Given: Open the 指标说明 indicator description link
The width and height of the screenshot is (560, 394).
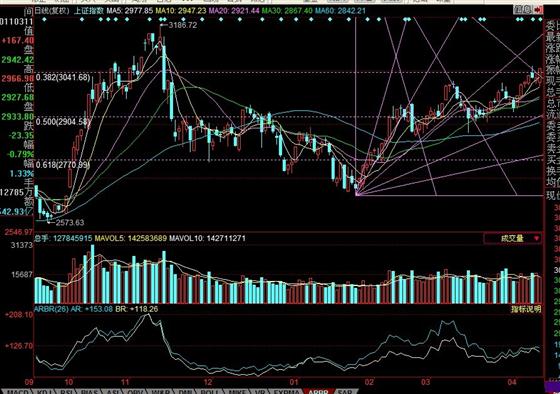Looking at the screenshot, I should [526, 309].
